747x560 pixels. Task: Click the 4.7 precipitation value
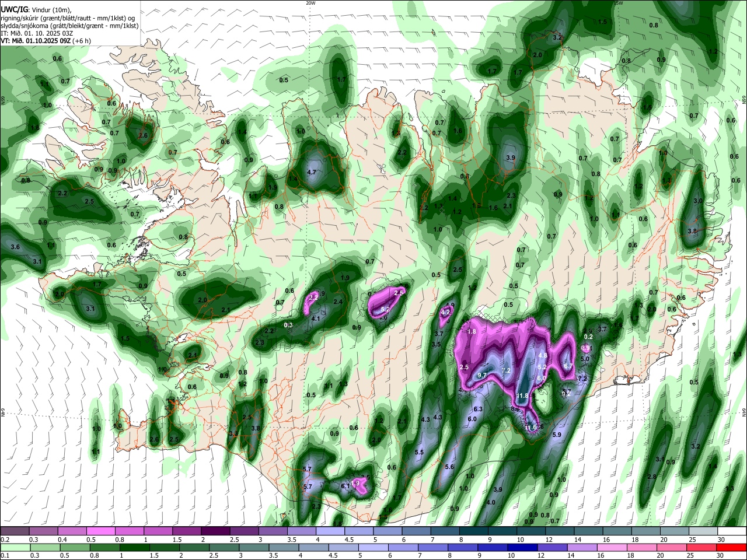click(312, 173)
